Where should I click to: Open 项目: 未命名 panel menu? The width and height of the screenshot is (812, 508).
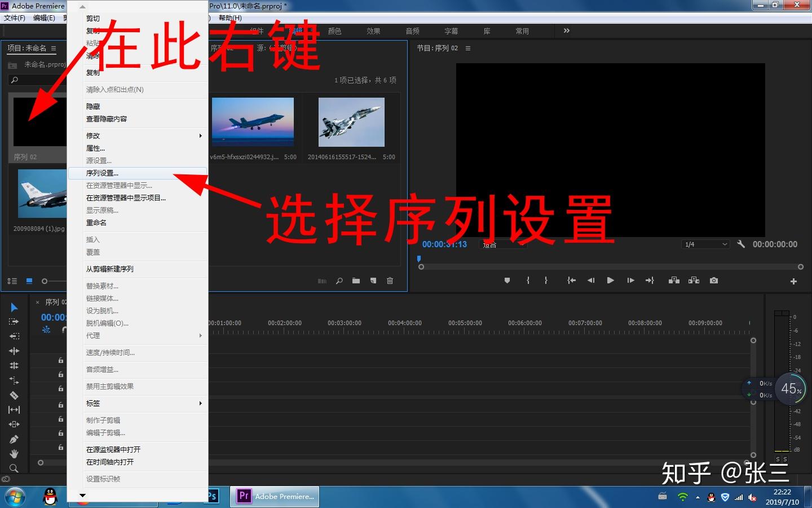[54, 49]
